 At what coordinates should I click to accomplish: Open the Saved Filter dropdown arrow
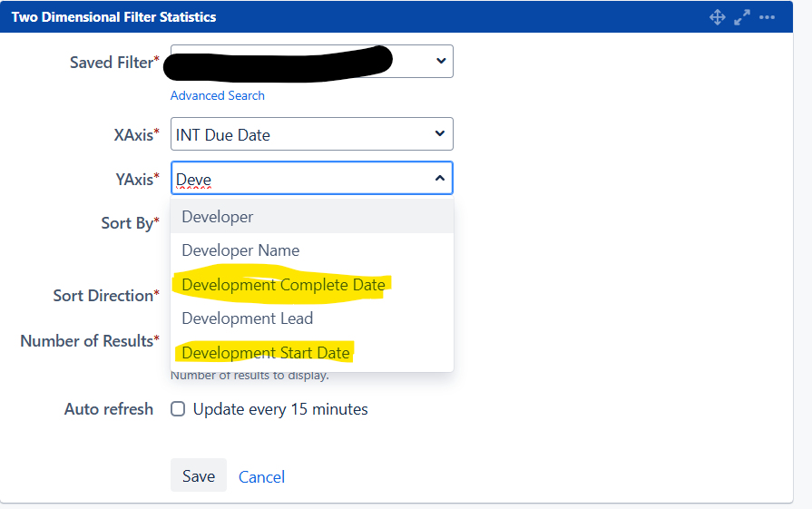click(x=441, y=61)
